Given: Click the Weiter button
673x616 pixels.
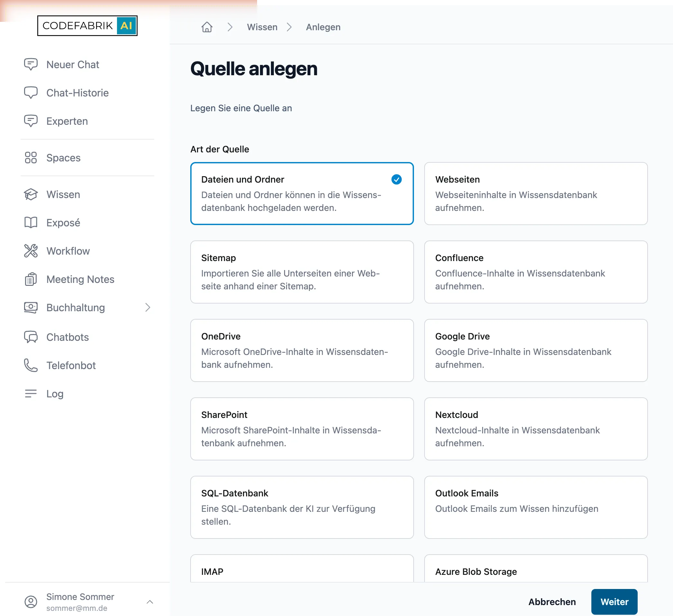Looking at the screenshot, I should pyautogui.click(x=614, y=602).
